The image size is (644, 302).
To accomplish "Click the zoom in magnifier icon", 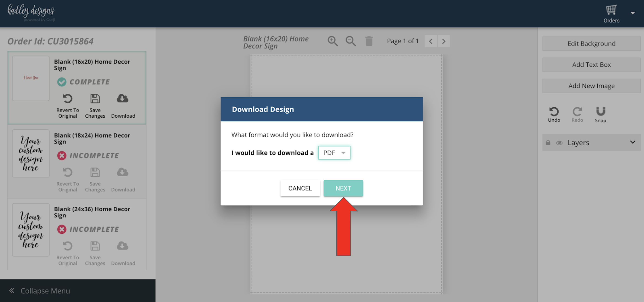I will (x=332, y=41).
